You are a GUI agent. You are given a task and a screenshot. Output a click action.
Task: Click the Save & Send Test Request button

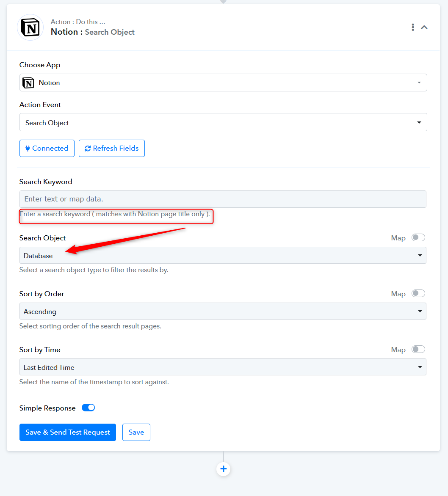click(68, 433)
